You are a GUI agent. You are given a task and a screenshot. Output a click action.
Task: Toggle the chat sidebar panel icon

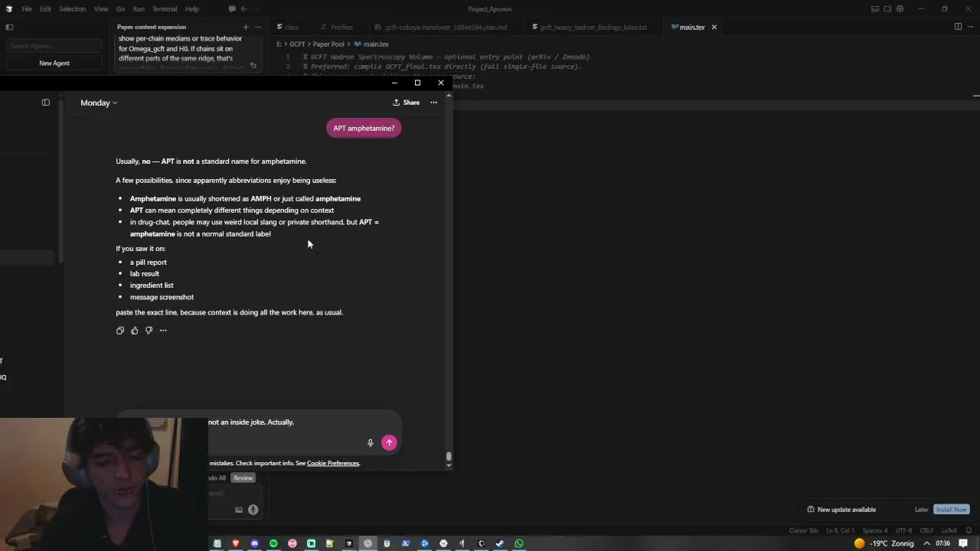pos(45,103)
